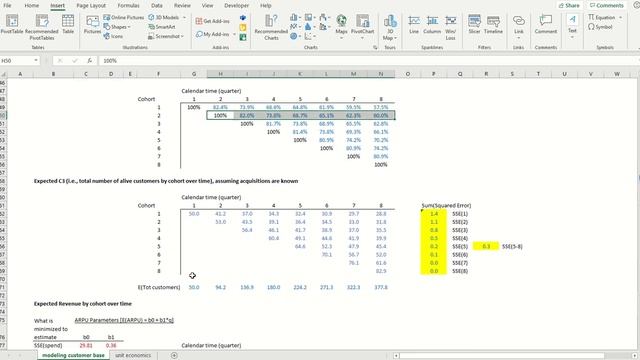Open the Help tab

click(266, 6)
